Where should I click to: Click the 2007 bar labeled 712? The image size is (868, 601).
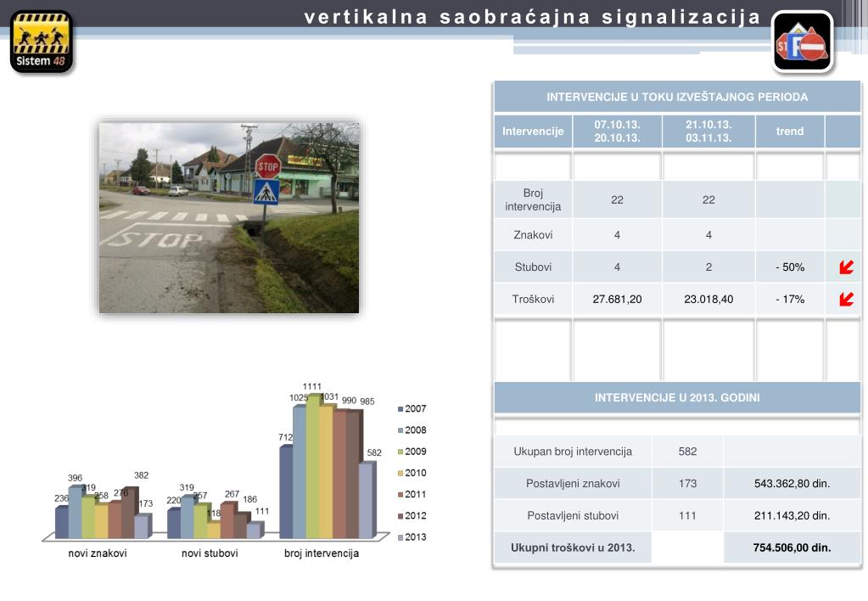pyautogui.click(x=286, y=491)
